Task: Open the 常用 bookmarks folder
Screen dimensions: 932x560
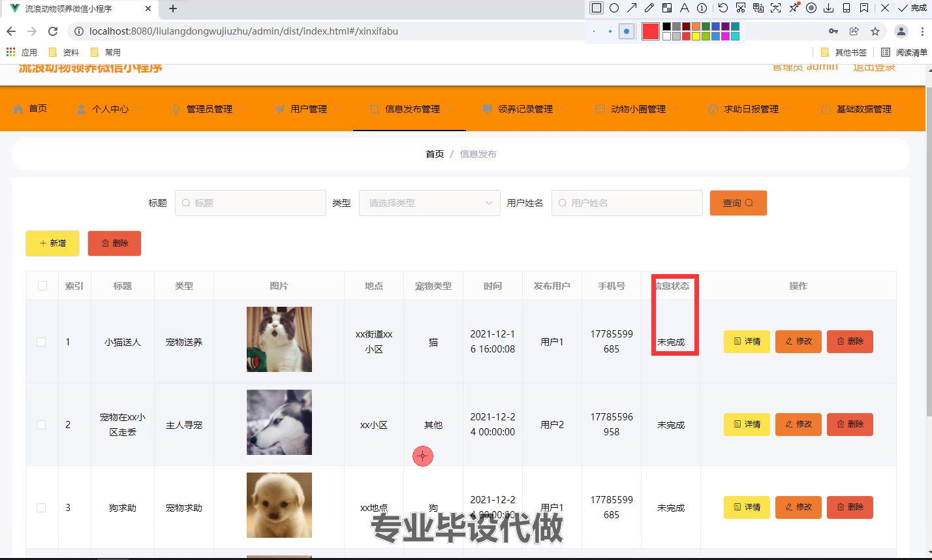Action: [105, 52]
